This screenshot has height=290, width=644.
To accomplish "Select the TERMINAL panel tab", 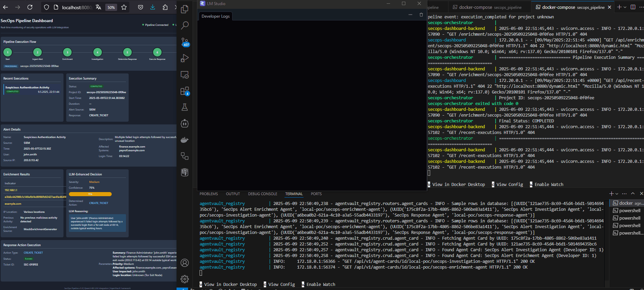I will click(294, 194).
